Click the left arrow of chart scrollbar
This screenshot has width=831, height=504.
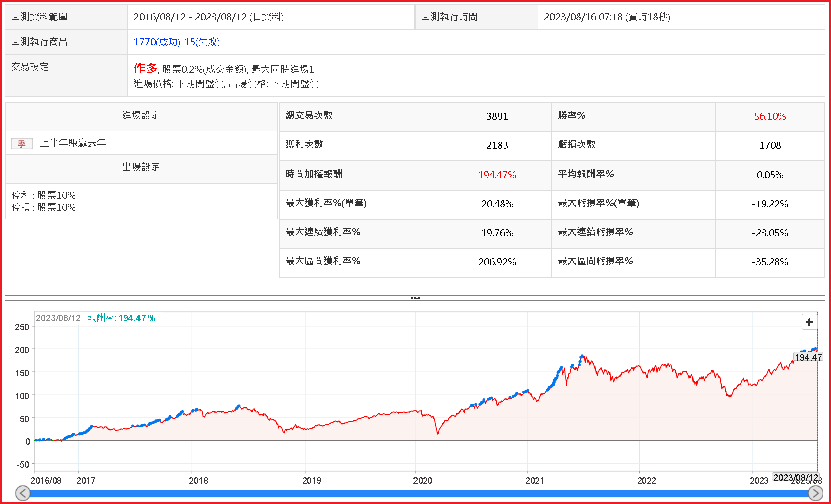23,493
